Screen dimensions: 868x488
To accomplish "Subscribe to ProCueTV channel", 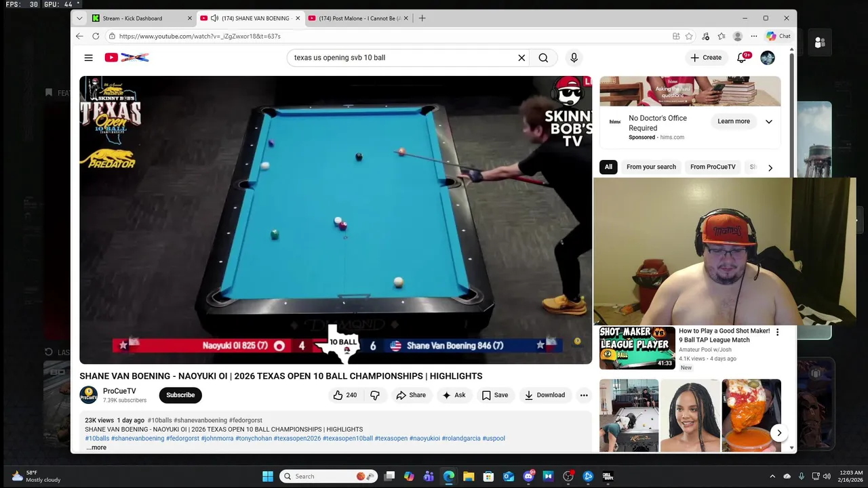I will click(x=180, y=395).
